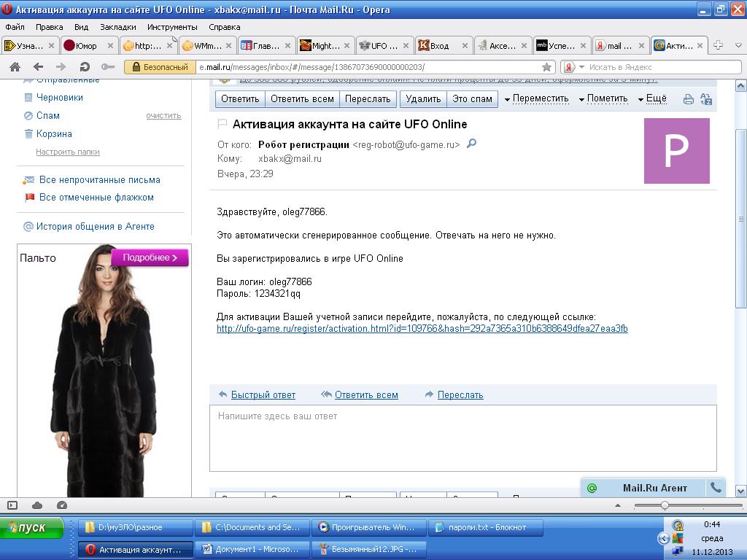Flag the message with the flag icon

[x=222, y=124]
